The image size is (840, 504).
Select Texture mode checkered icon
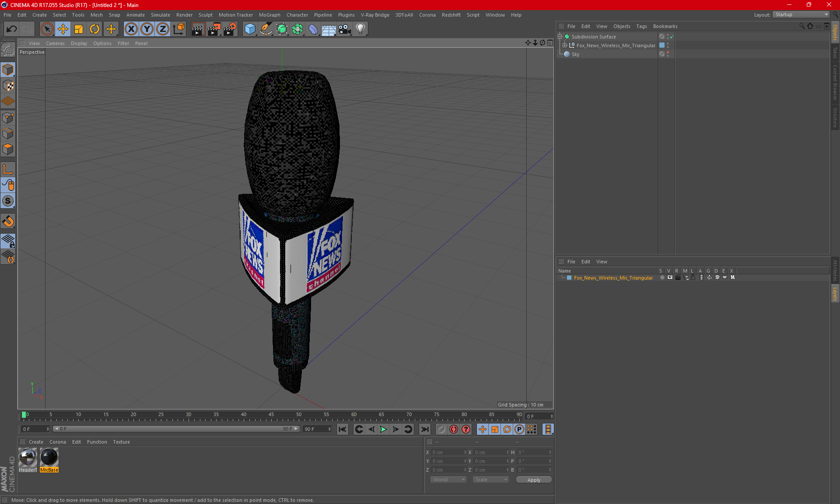(x=8, y=86)
